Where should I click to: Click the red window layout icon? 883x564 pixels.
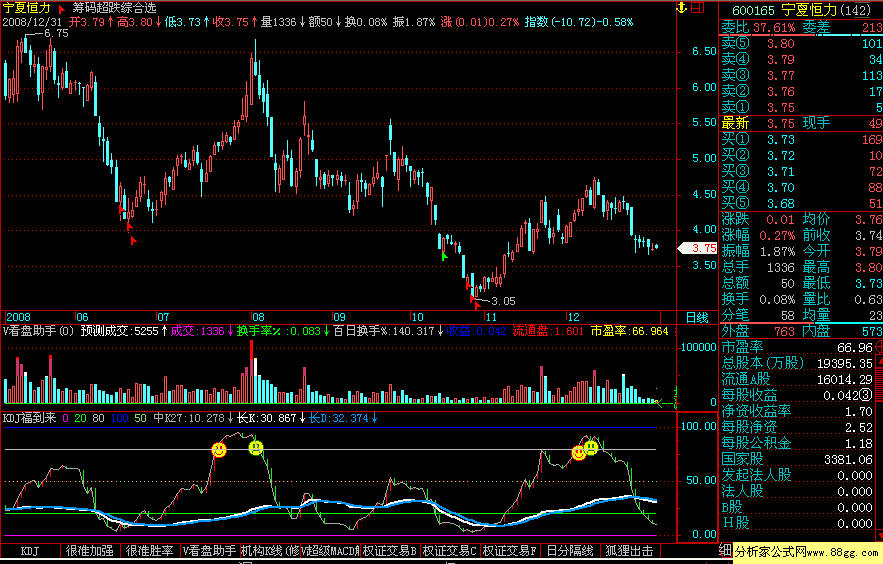pyautogui.click(x=698, y=7)
